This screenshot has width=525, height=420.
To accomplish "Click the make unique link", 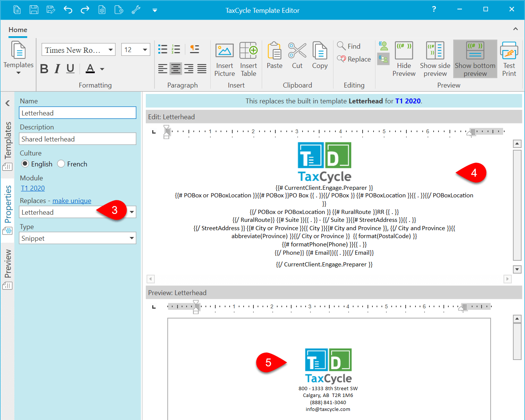I will click(x=72, y=201).
